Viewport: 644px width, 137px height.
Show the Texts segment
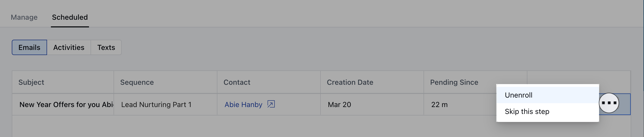[106, 47]
